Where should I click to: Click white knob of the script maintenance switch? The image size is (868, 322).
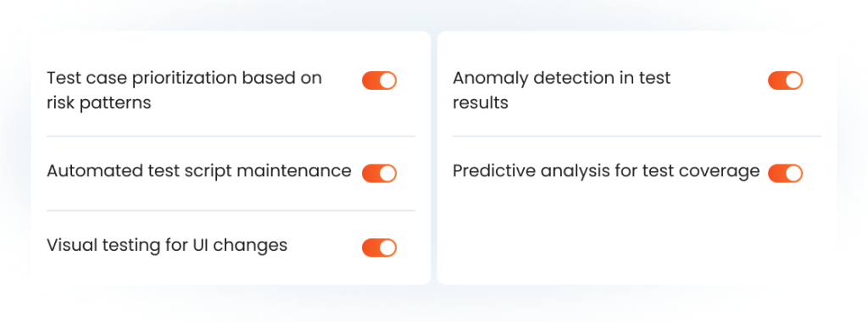click(x=388, y=173)
